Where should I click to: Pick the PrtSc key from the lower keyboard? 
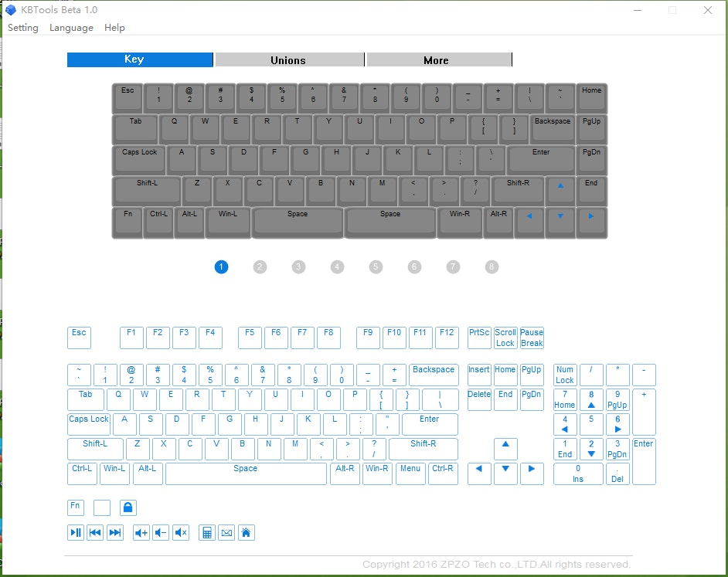click(479, 338)
